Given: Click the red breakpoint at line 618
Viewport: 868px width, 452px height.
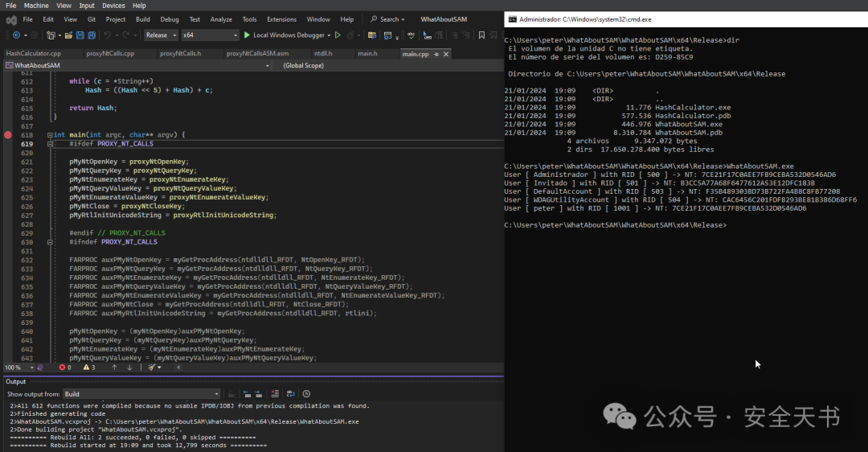Looking at the screenshot, I should coord(8,134).
